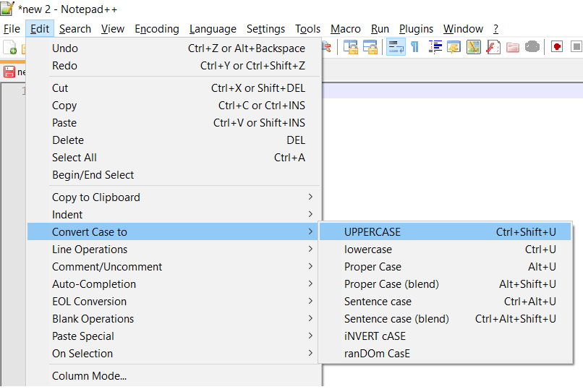Open the Plugins menu

[x=417, y=29]
